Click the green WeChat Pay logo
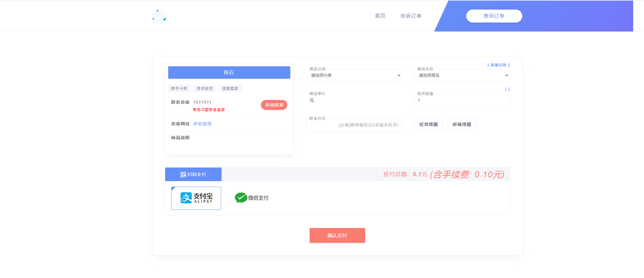 (241, 198)
